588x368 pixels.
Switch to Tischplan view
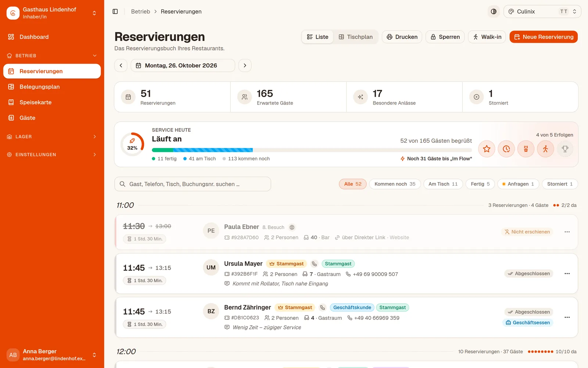tap(356, 37)
